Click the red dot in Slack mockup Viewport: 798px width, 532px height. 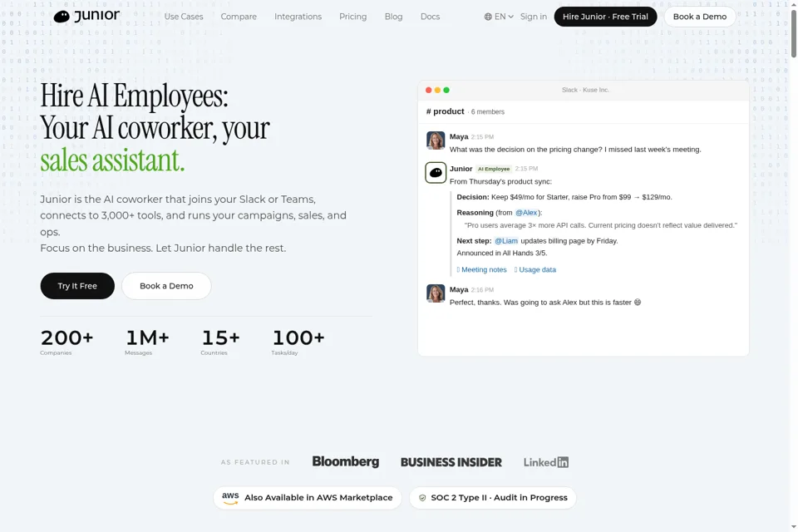[429, 90]
